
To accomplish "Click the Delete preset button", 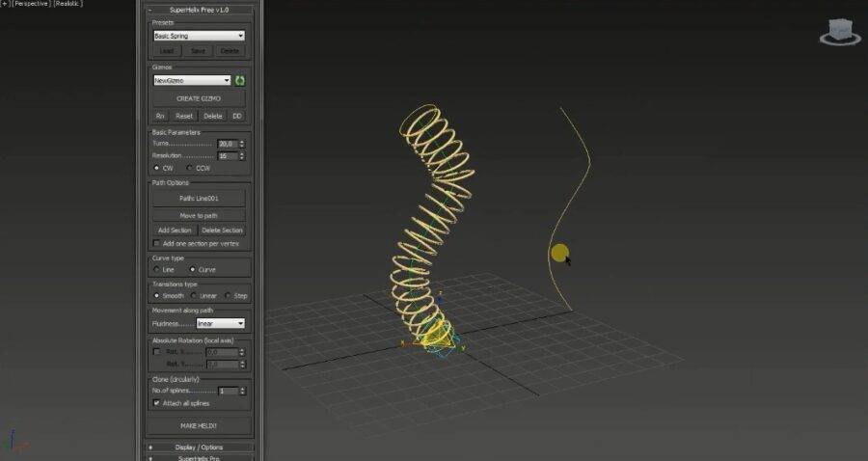I will tap(230, 51).
